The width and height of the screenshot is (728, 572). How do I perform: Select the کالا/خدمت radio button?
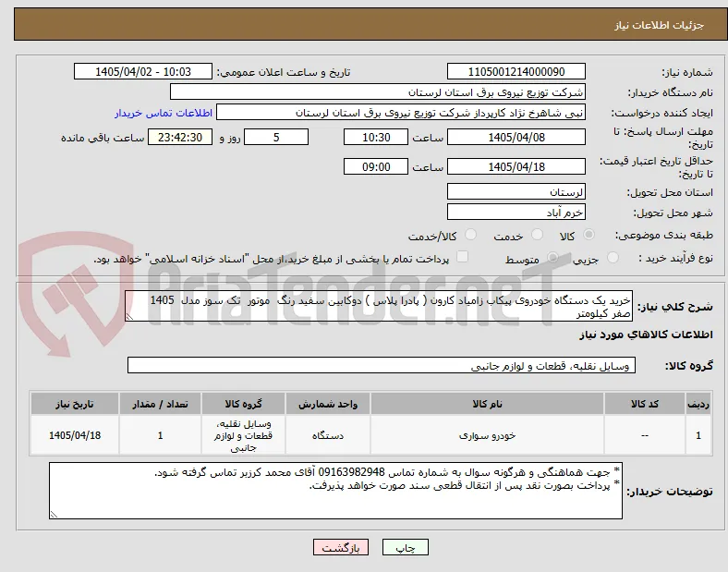(x=471, y=235)
